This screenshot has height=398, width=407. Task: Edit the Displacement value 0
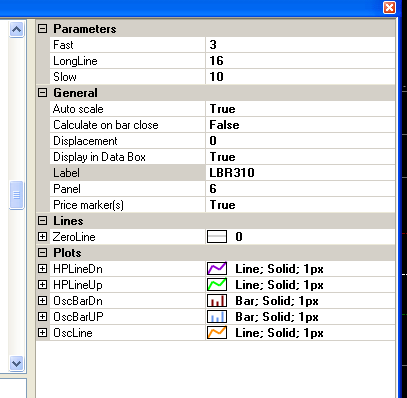click(300, 141)
